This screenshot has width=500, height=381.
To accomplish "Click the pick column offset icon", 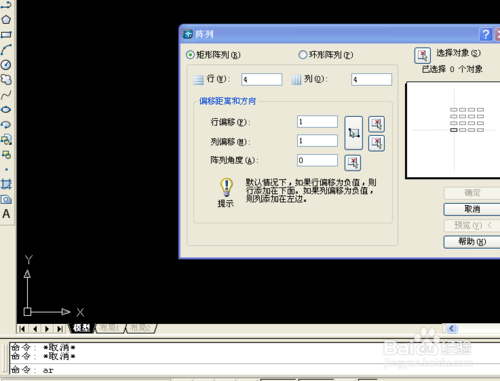I will [x=376, y=143].
